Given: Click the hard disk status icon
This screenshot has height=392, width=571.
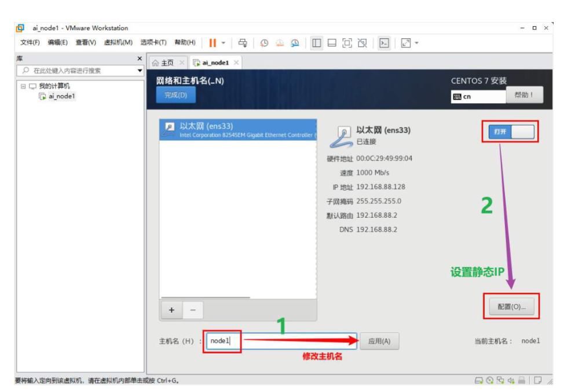Looking at the screenshot, I should pos(479,381).
